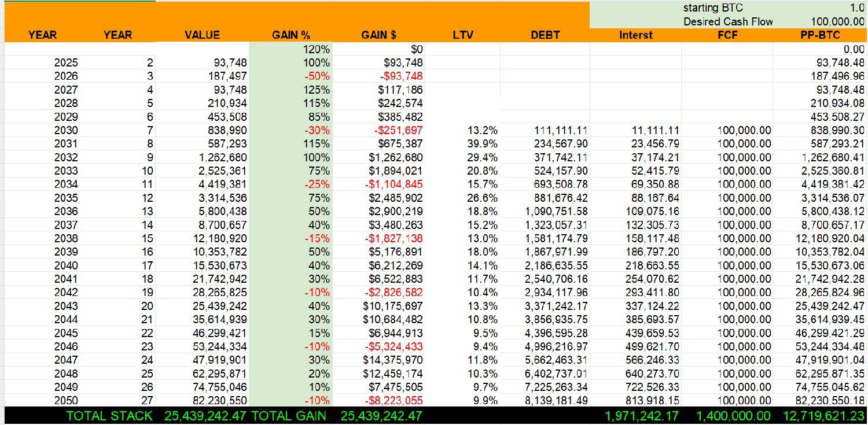Select the GAIN % column header
The height and width of the screenshot is (425, 868).
point(292,35)
